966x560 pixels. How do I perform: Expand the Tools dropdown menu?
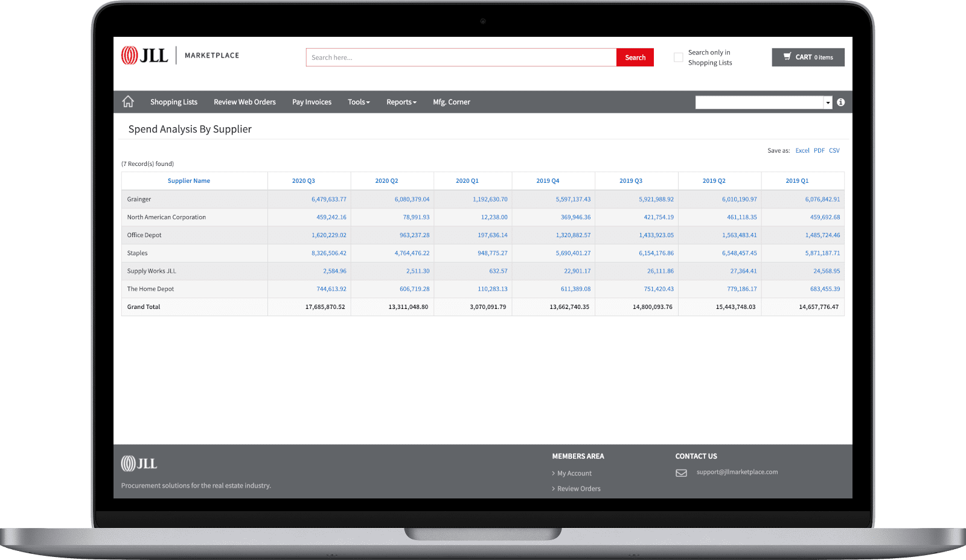[x=359, y=102]
